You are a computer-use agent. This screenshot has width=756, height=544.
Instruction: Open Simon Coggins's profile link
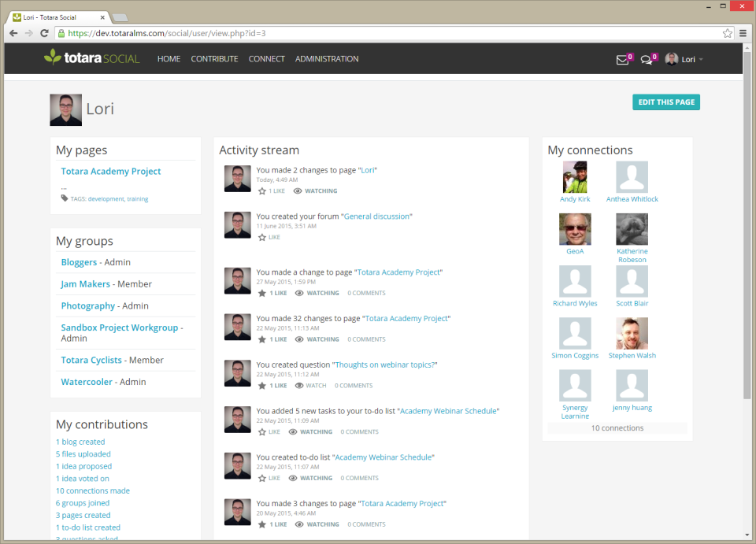575,355
